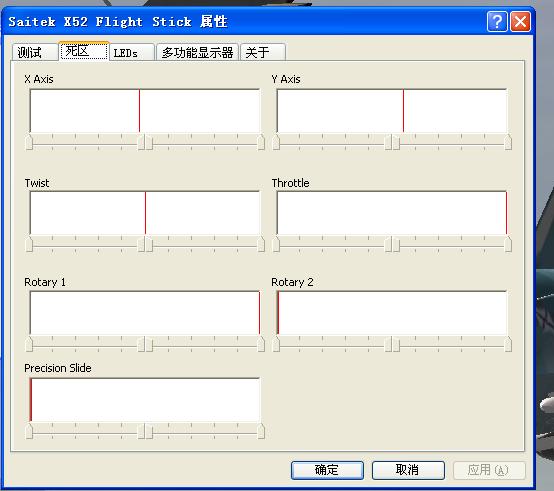Viewport: 554px width, 491px height.
Task: Click the Throttle rightmost slider handle
Action: tap(508, 244)
